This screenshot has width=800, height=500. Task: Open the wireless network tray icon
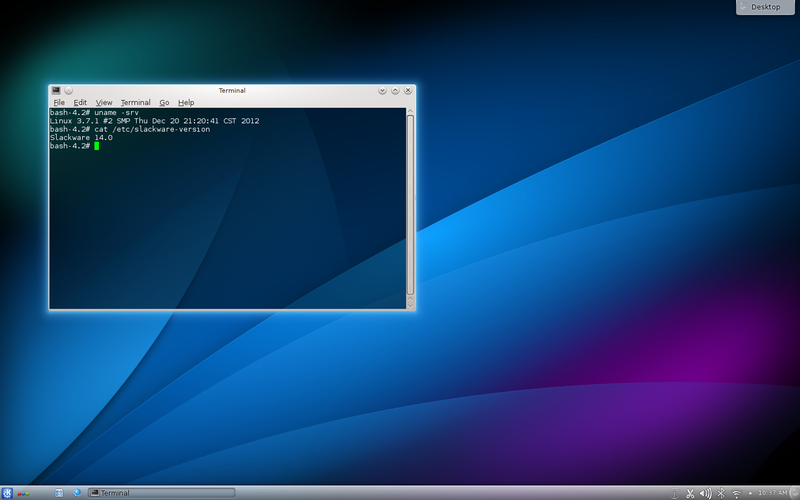[x=736, y=493]
